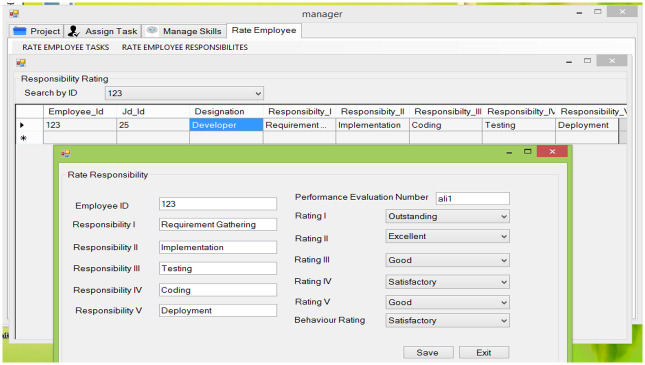Select the Requirement... cell in the grid
645x365 pixels.
(x=299, y=125)
